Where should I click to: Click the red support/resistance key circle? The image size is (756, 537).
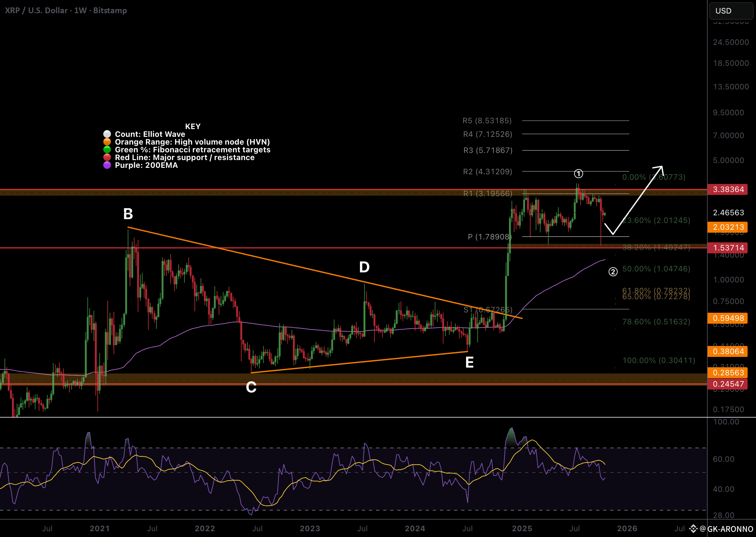(x=107, y=157)
